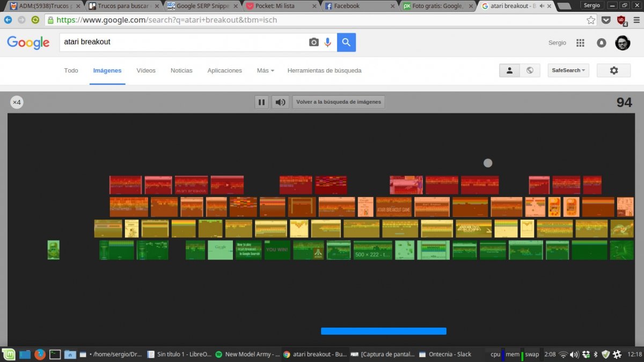This screenshot has width=644, height=362.
Task: Switch to the Spotify 'New Model Army' window
Action: tap(247, 354)
